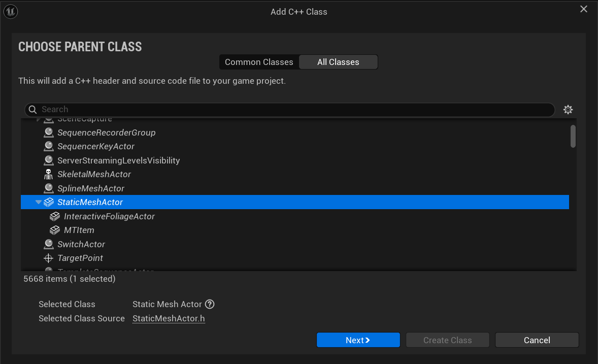598x364 pixels.
Task: Focus the class Search field
Action: coord(290,110)
